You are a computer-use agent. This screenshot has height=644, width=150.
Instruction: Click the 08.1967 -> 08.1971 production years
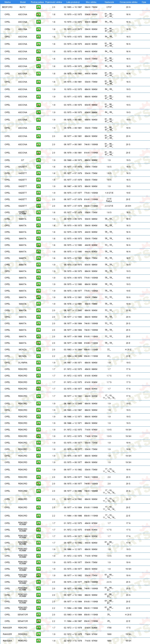click(x=73, y=362)
